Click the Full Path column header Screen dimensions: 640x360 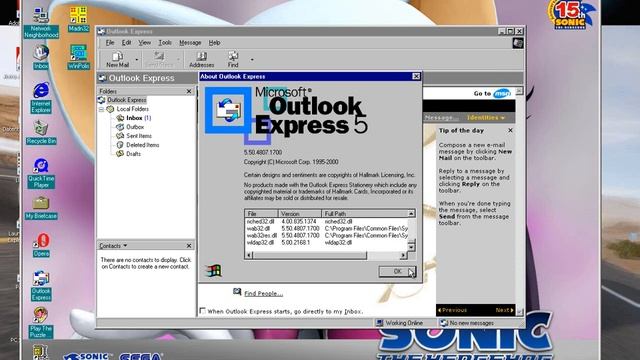coord(364,213)
